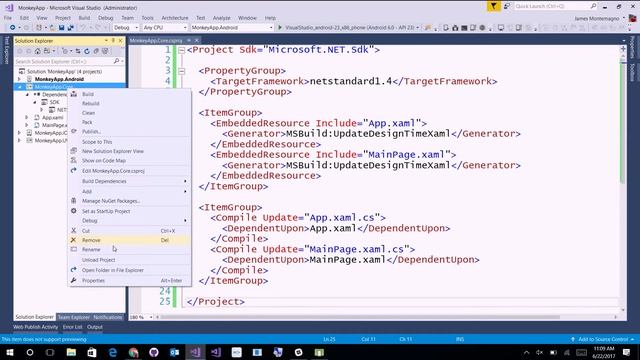
Task: Open Microsoft Edge from the taskbar
Action: [x=113, y=352]
